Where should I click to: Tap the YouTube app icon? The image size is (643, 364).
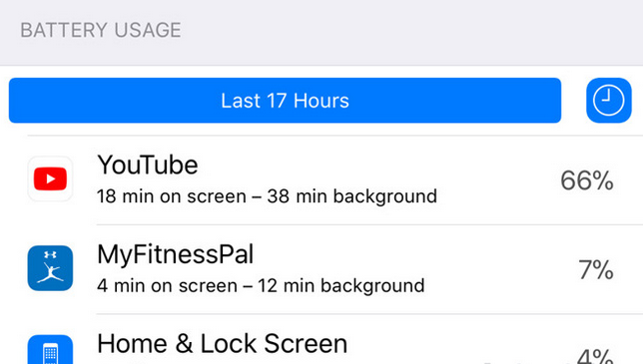point(50,179)
